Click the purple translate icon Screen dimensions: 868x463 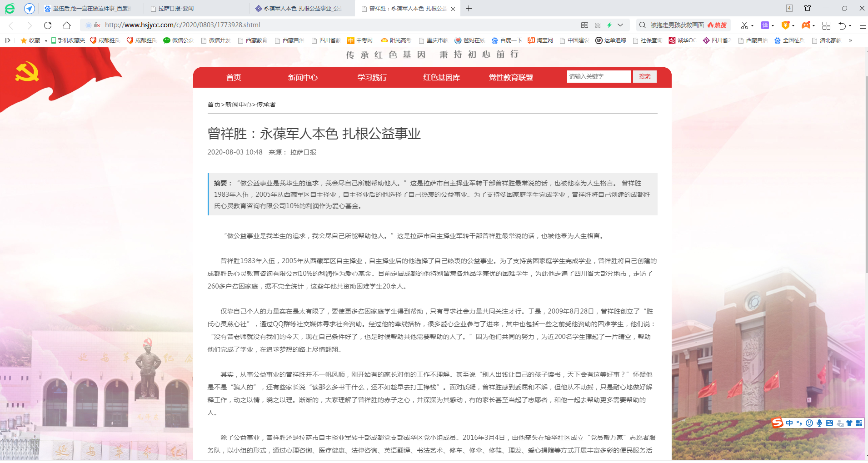click(x=765, y=25)
